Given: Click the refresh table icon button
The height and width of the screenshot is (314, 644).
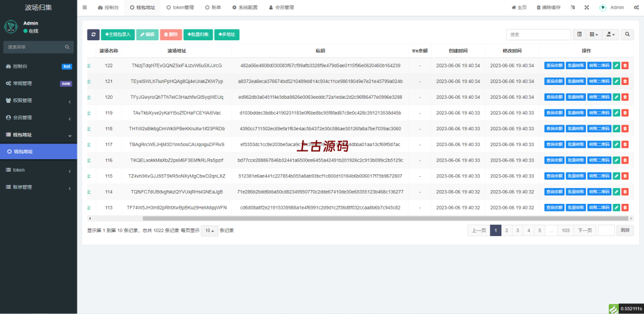Looking at the screenshot, I should (93, 35).
